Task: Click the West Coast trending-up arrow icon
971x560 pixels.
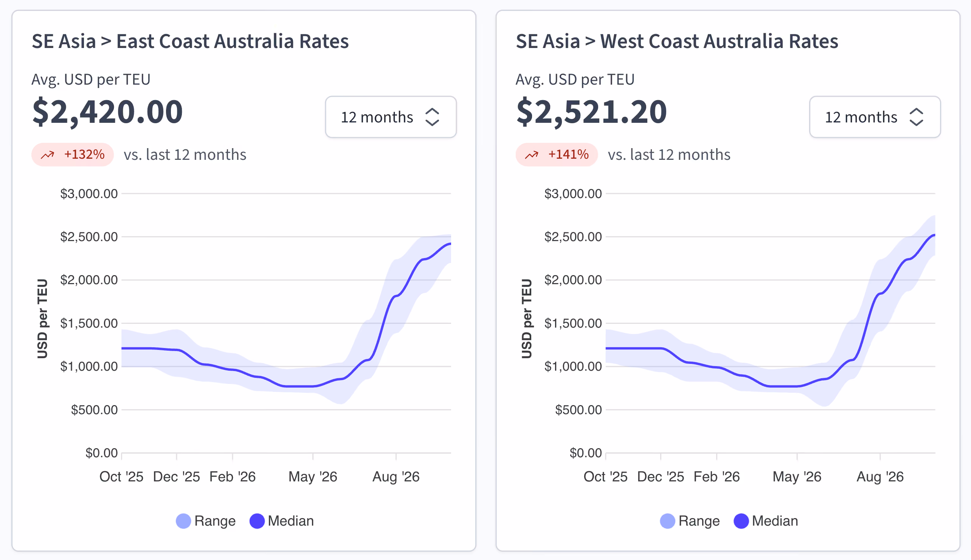Action: click(x=532, y=155)
